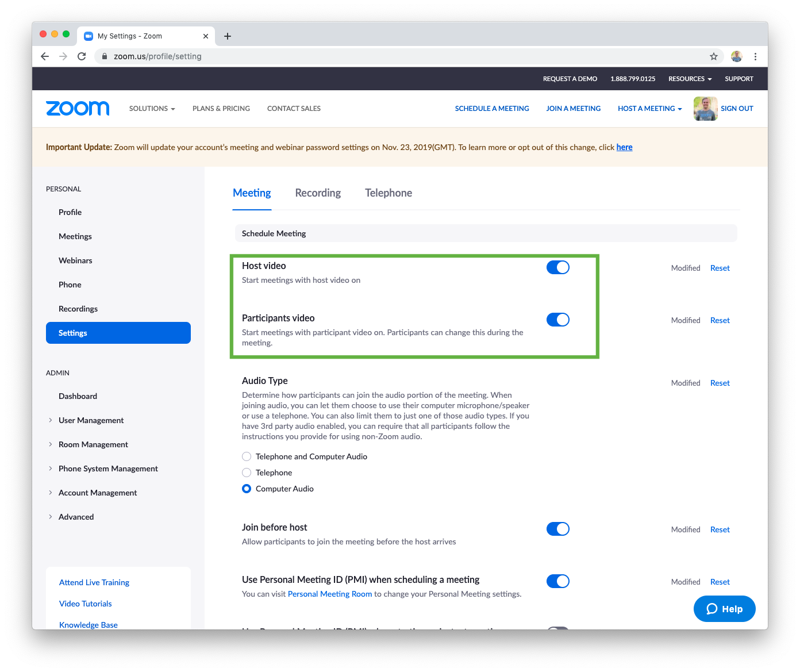The height and width of the screenshot is (672, 800).
Task: Open the admin Dashboard
Action: pyautogui.click(x=78, y=396)
